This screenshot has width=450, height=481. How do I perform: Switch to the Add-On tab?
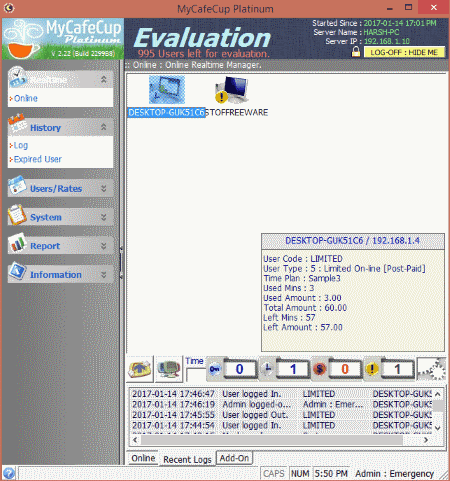click(234, 458)
